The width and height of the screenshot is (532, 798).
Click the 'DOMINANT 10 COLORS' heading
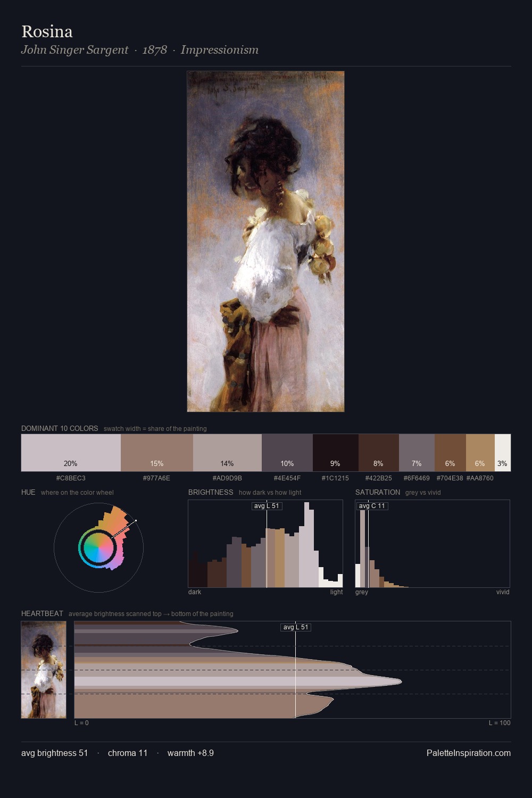coord(60,428)
